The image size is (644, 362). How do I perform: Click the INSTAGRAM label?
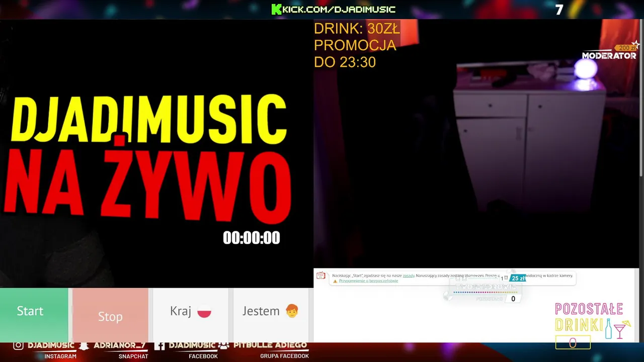(60, 356)
